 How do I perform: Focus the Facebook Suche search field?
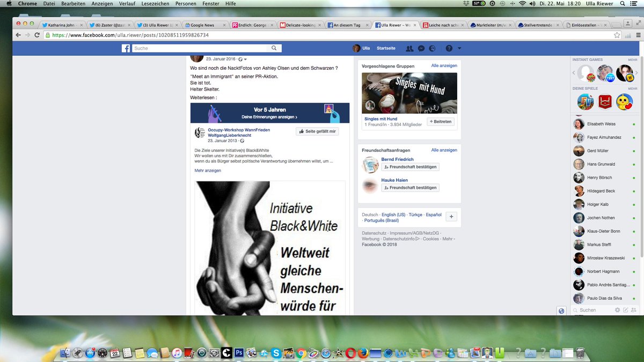[x=200, y=48]
